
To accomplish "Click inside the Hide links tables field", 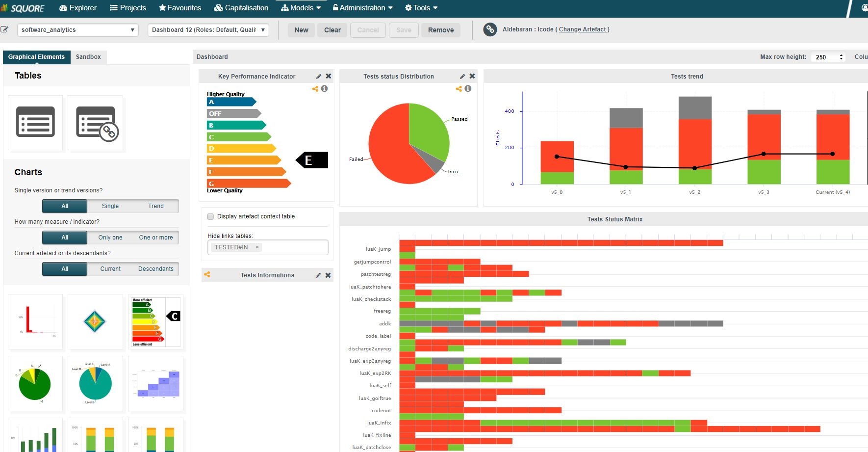I will point(268,247).
